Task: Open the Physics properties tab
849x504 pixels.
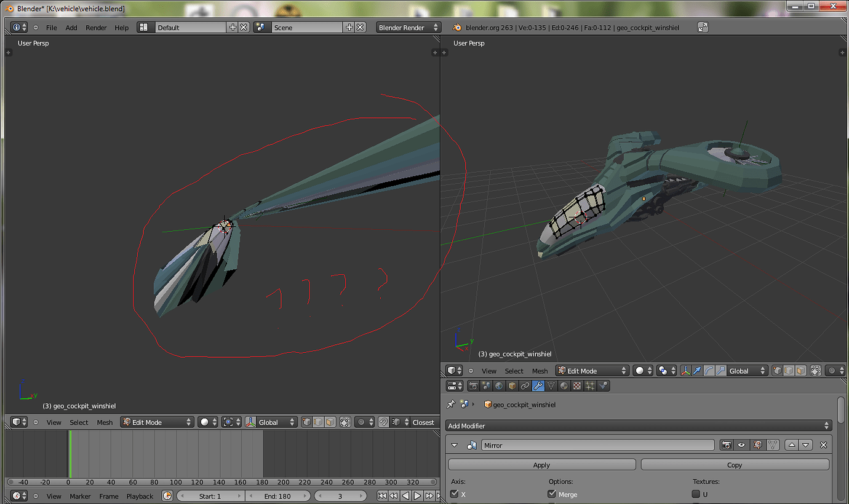Action: (603, 386)
